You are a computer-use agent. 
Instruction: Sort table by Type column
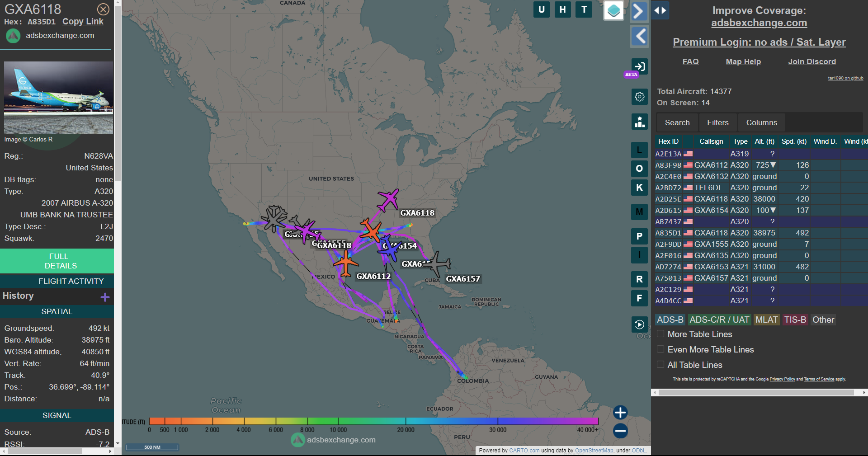(740, 141)
